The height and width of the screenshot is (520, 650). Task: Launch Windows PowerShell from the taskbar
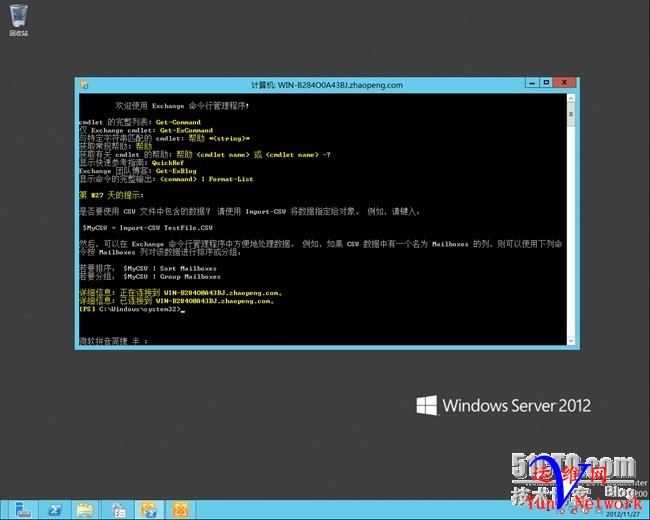(x=55, y=510)
